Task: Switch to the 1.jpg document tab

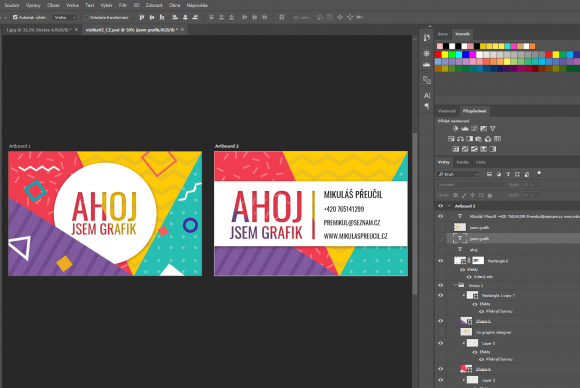Action: [38, 30]
